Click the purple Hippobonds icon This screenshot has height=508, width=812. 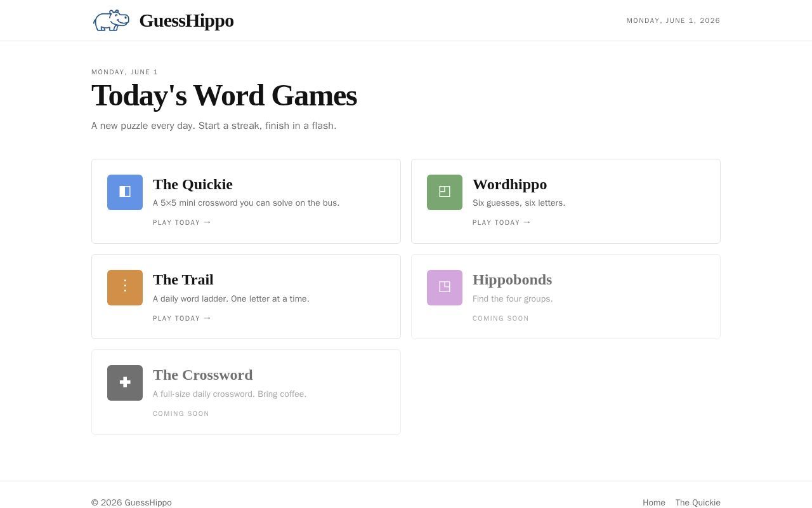[445, 288]
